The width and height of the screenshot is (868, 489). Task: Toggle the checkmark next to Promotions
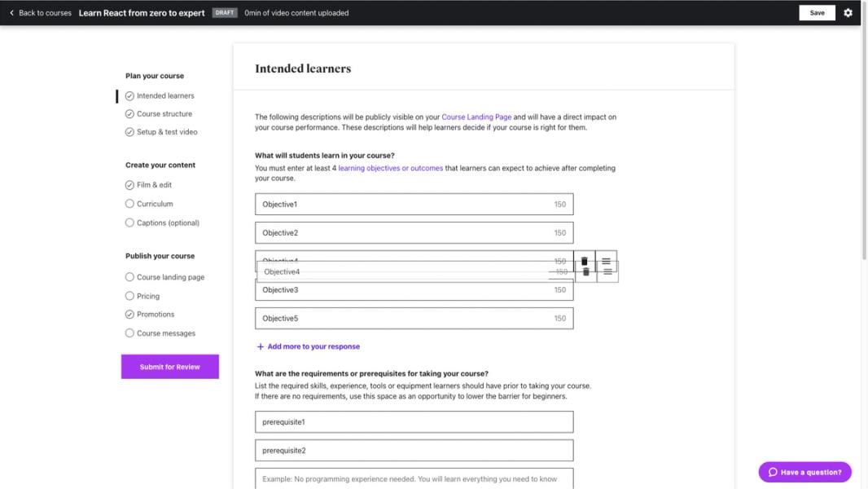[x=129, y=314]
